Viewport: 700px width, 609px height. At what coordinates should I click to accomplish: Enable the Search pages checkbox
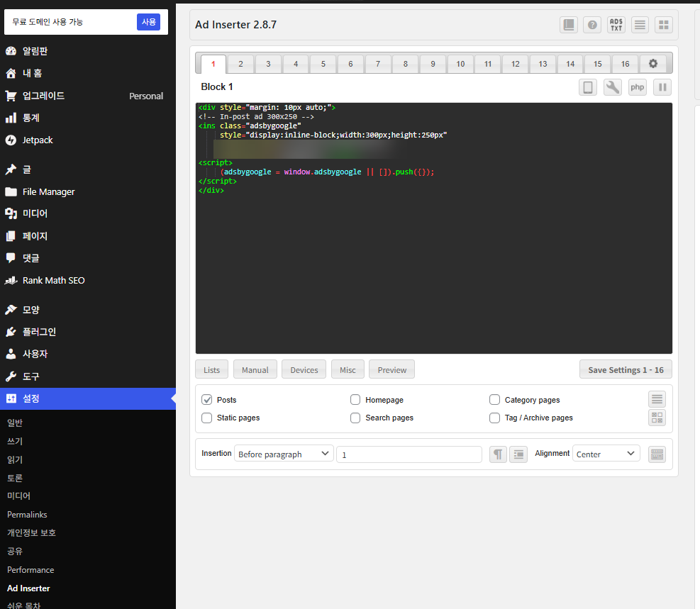355,418
